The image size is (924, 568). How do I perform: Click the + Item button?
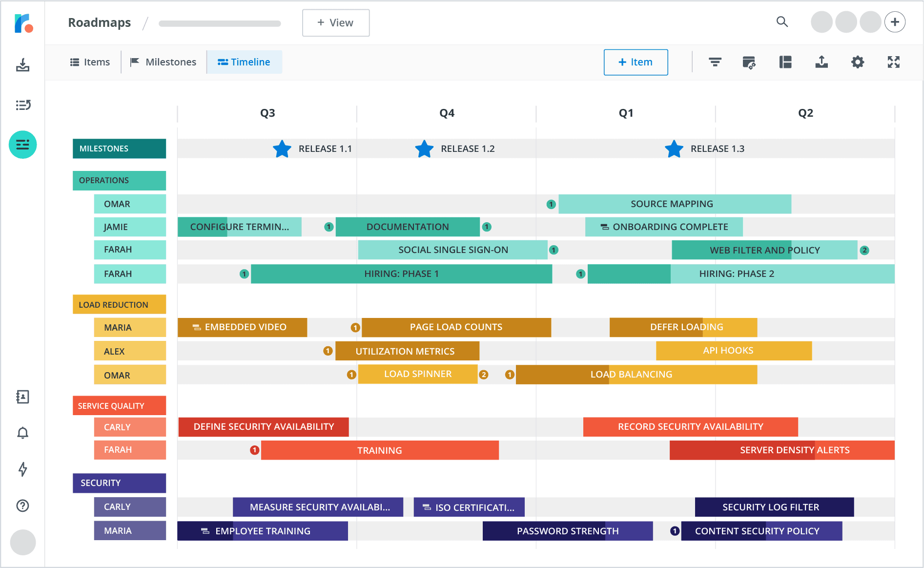636,62
